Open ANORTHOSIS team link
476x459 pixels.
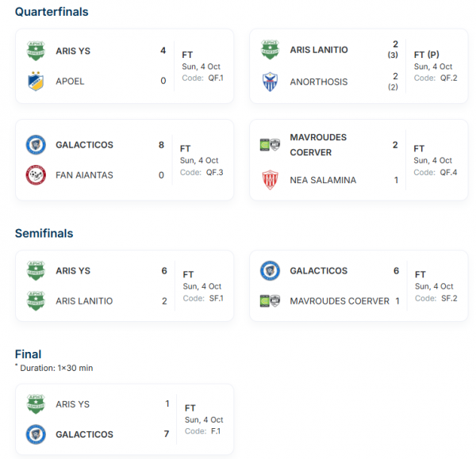tap(319, 82)
